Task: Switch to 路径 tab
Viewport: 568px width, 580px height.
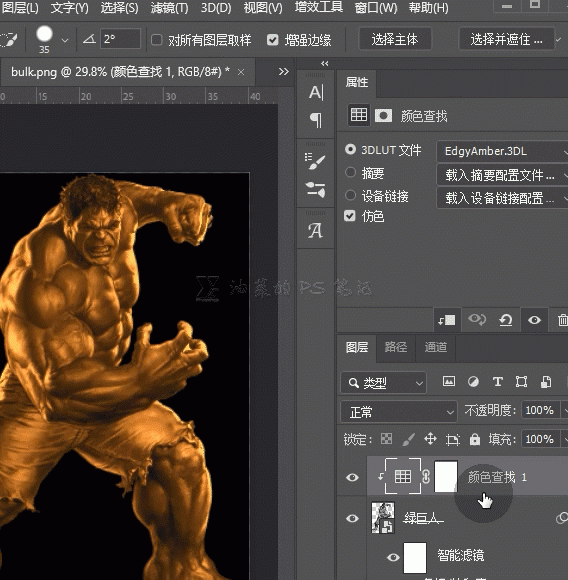Action: 396,347
